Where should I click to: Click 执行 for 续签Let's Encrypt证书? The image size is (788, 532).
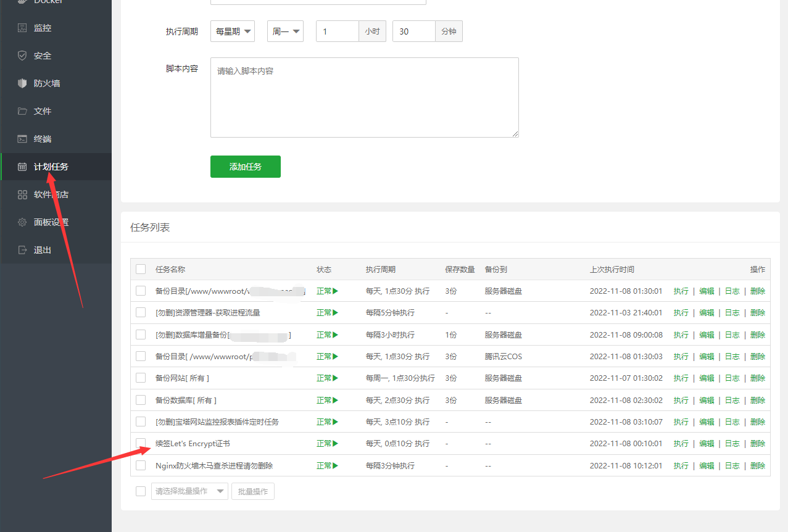pyautogui.click(x=681, y=444)
